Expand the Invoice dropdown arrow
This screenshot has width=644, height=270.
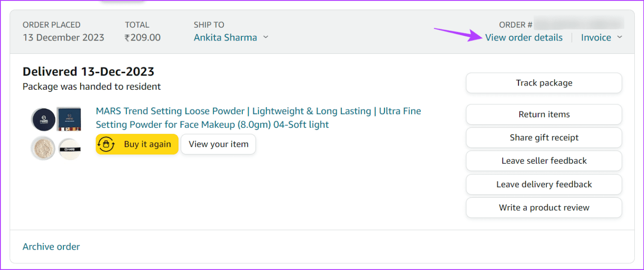(x=619, y=38)
